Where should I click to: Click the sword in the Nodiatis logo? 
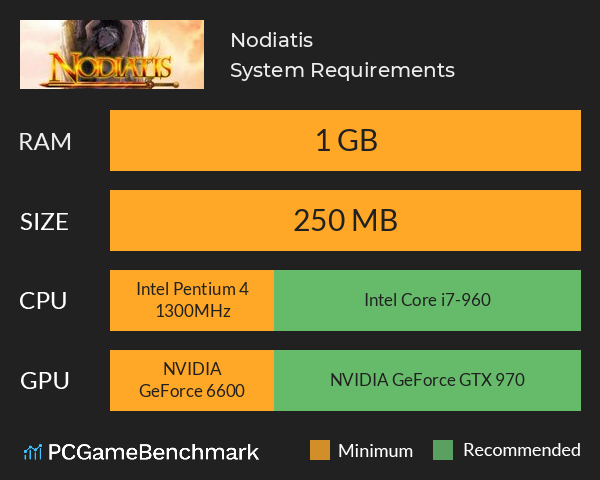click(x=111, y=83)
